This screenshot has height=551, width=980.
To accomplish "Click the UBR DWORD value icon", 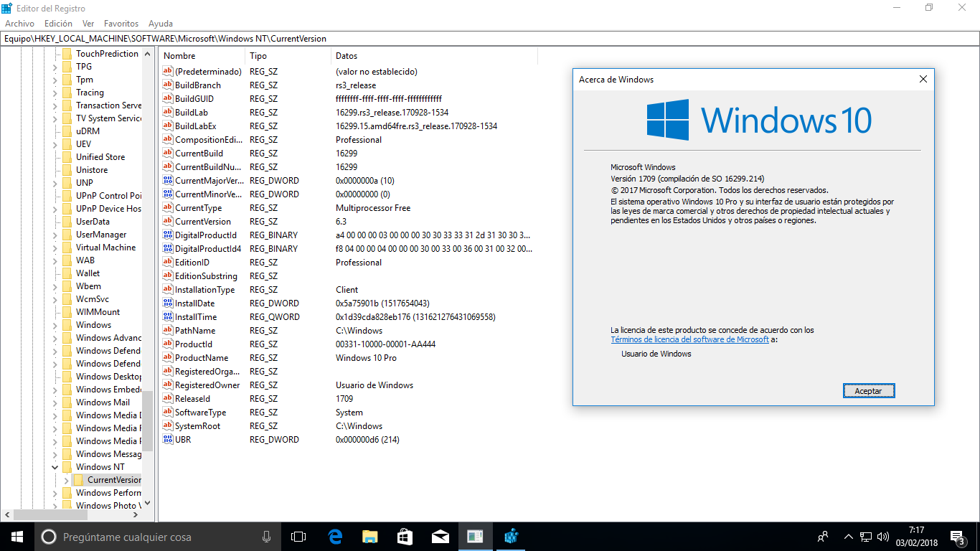I will [x=168, y=440].
